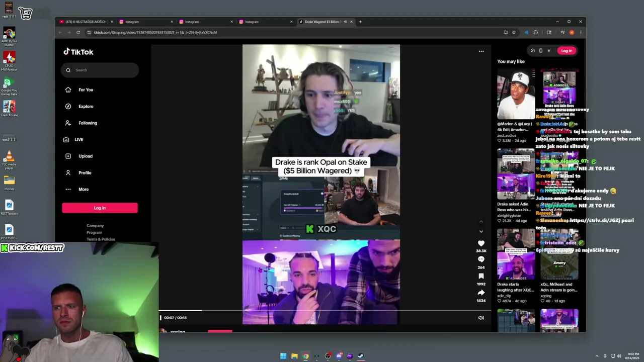Seek along the video progress bar
This screenshot has height=362, width=644.
pyautogui.click(x=325, y=310)
